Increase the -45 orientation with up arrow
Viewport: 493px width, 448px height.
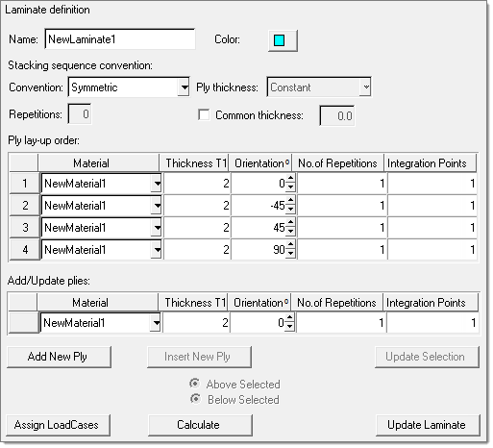[x=290, y=201]
